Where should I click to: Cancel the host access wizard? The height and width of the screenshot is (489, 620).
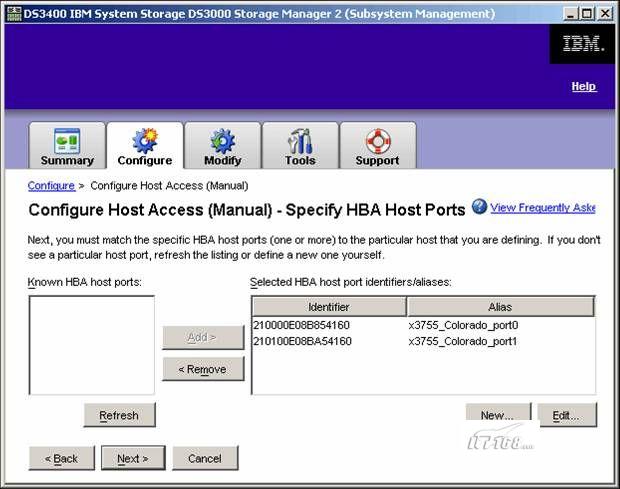click(x=205, y=458)
